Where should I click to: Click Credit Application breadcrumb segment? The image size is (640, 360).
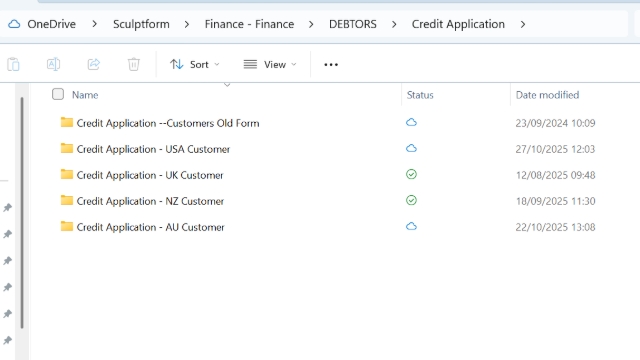click(x=458, y=24)
